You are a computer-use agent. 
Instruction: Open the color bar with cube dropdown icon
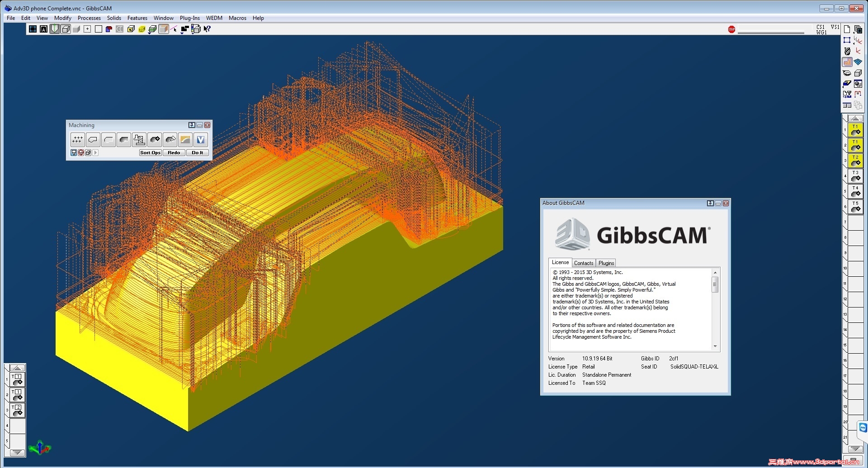pyautogui.click(x=196, y=29)
